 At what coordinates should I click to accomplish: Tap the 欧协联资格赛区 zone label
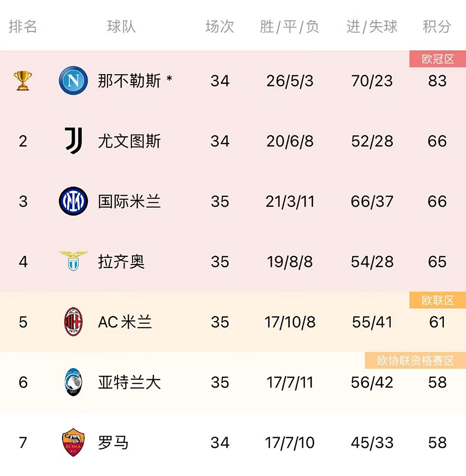tap(415, 360)
